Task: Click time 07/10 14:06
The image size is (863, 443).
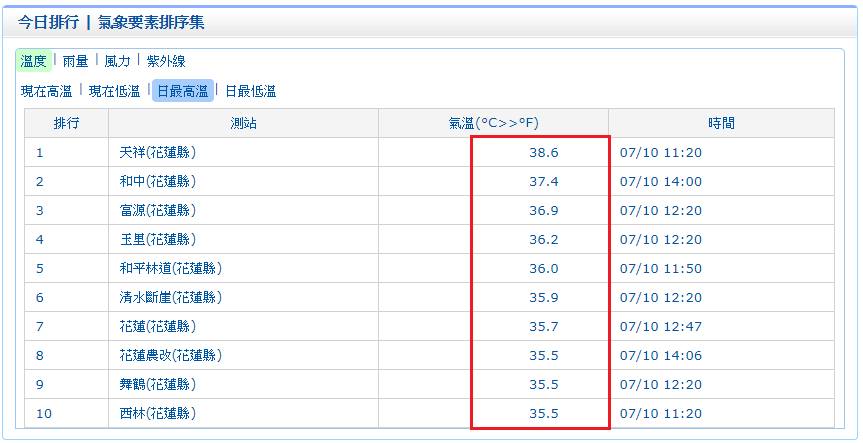Action: [x=661, y=356]
